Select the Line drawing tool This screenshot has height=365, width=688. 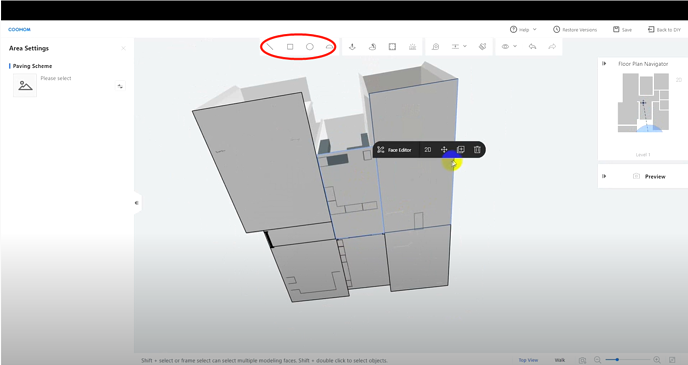270,47
